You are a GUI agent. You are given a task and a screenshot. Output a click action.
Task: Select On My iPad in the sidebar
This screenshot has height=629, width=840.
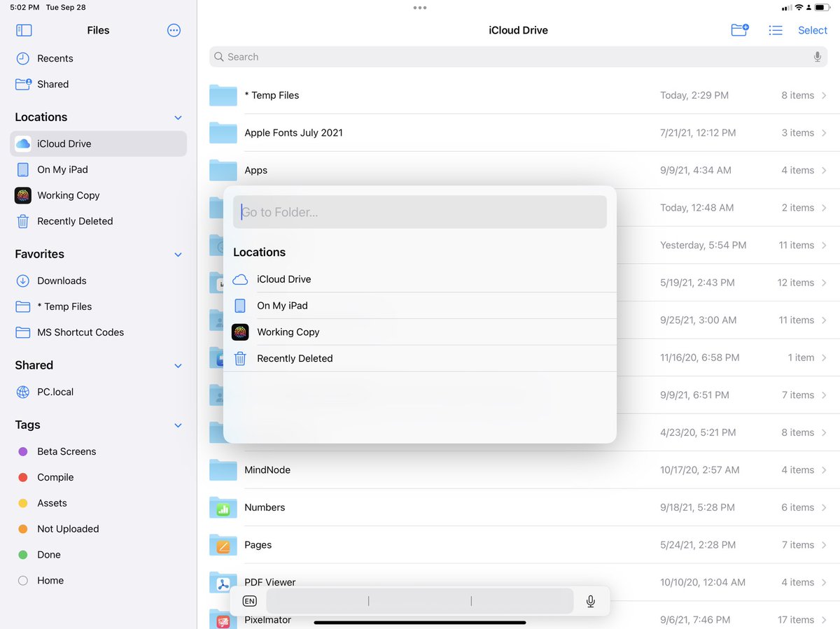[x=98, y=169]
